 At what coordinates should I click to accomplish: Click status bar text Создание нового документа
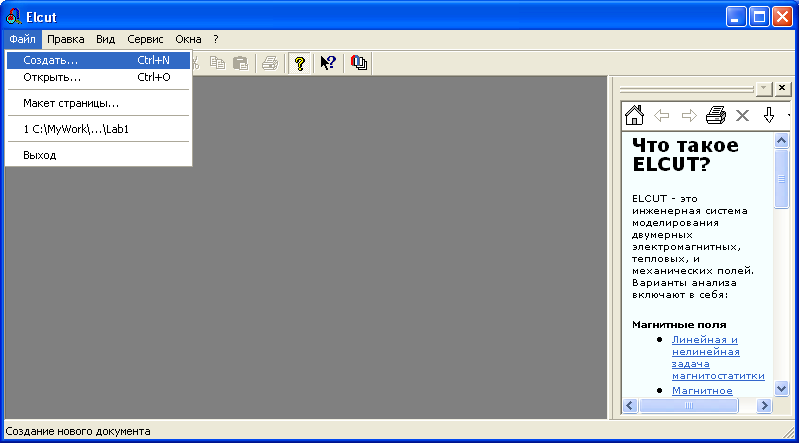click(78, 431)
